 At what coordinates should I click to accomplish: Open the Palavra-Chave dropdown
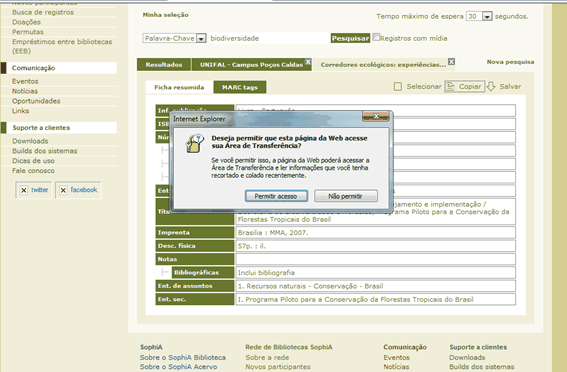pyautogui.click(x=201, y=38)
